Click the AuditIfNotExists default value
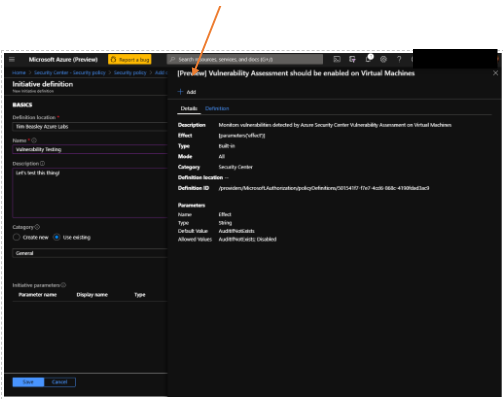Image resolution: width=503 pixels, height=399 pixels. coord(236,231)
